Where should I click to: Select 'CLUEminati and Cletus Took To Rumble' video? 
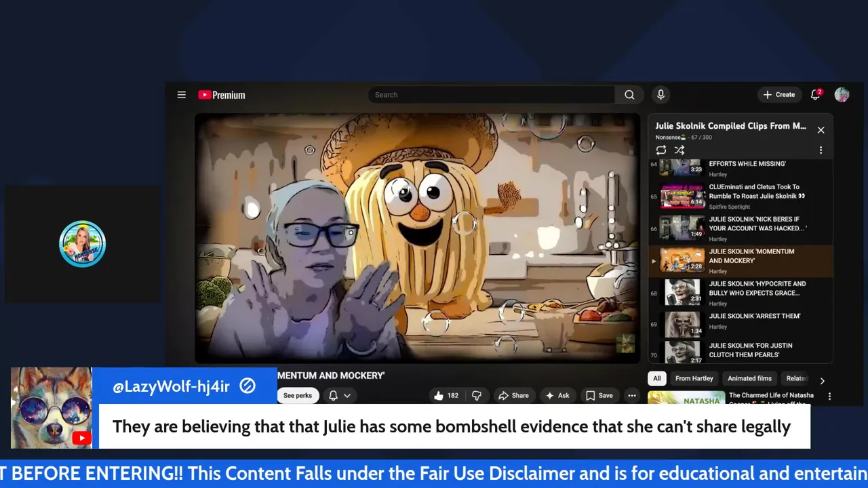pyautogui.click(x=741, y=196)
